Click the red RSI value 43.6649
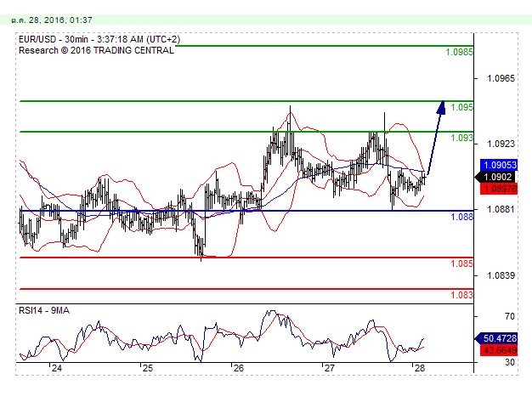The width and height of the screenshot is (532, 402). click(499, 350)
